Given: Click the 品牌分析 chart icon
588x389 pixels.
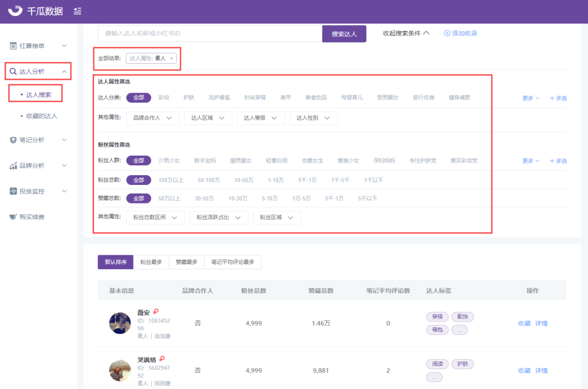Looking at the screenshot, I should tap(13, 165).
